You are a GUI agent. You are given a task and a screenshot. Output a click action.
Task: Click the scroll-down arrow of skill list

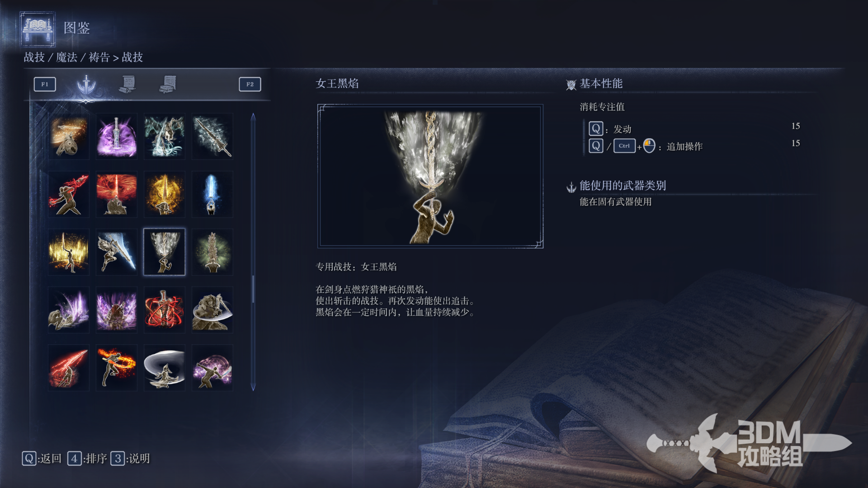253,387
